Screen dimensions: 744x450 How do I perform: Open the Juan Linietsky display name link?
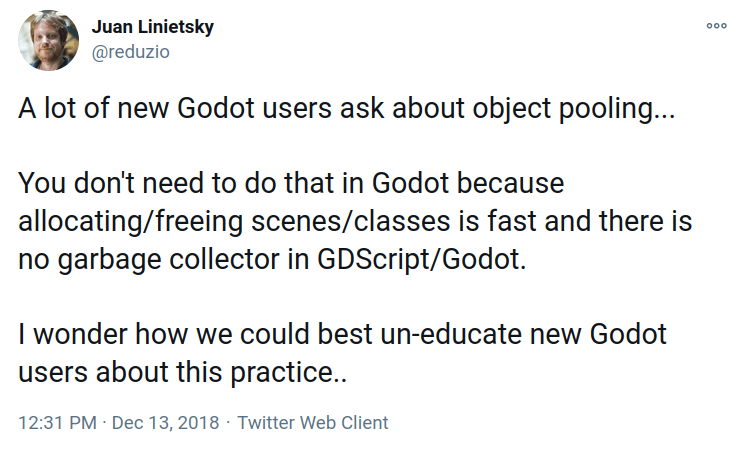click(x=152, y=27)
